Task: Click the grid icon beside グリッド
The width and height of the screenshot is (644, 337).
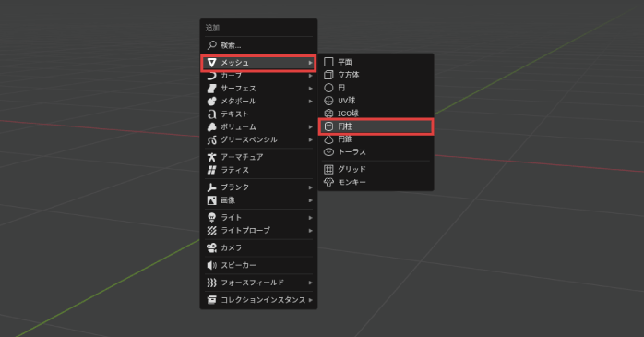Action: point(328,169)
